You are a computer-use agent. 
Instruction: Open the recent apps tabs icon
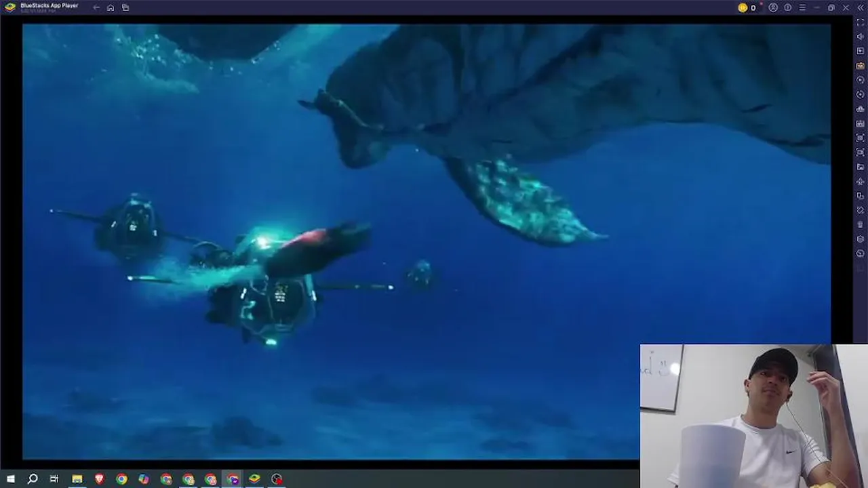pos(125,7)
